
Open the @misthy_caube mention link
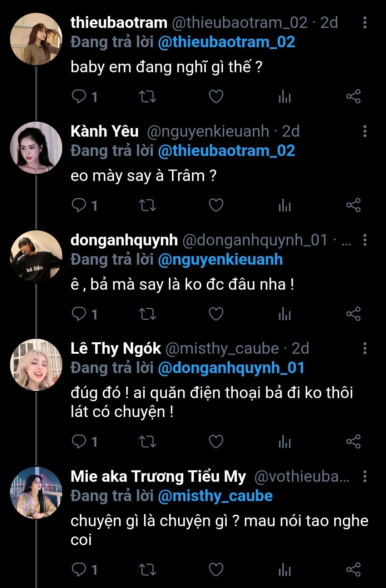click(215, 496)
